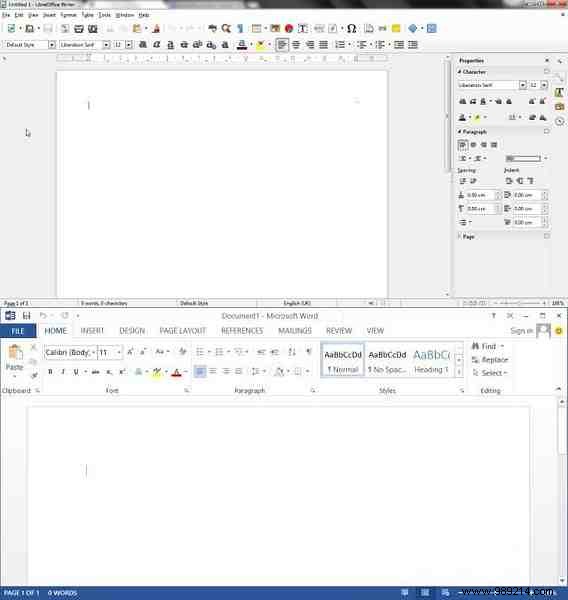Screen dimensions: 568x600
Task: Click the red Font Color button in Word
Action: [176, 372]
